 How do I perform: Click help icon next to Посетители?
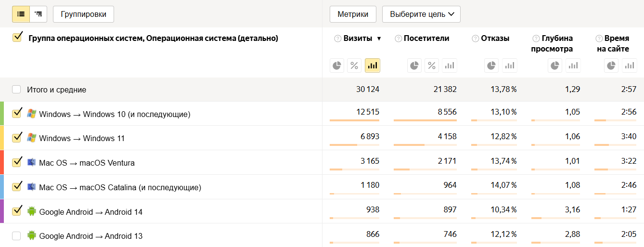click(398, 39)
